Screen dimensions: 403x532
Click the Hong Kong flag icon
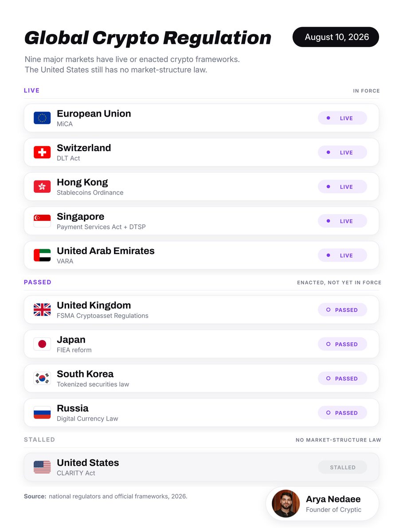pos(42,187)
